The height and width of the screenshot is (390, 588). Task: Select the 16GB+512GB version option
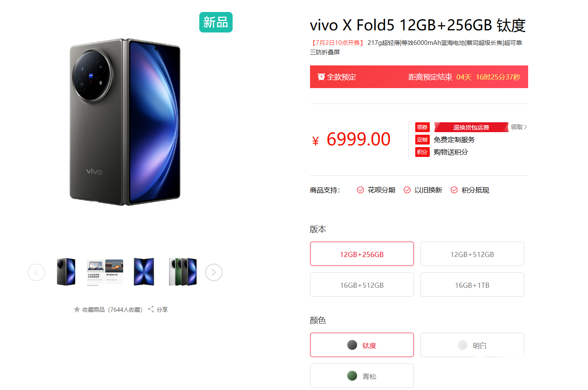[x=362, y=285]
